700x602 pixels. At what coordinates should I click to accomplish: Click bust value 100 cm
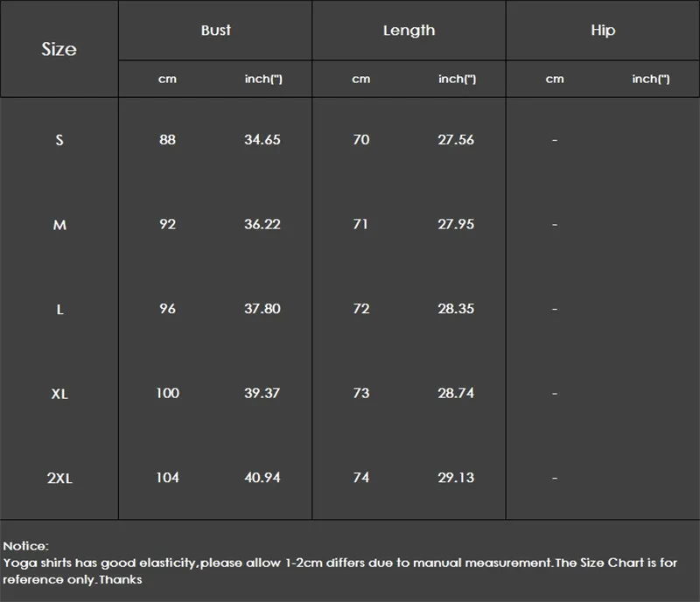[x=167, y=393]
